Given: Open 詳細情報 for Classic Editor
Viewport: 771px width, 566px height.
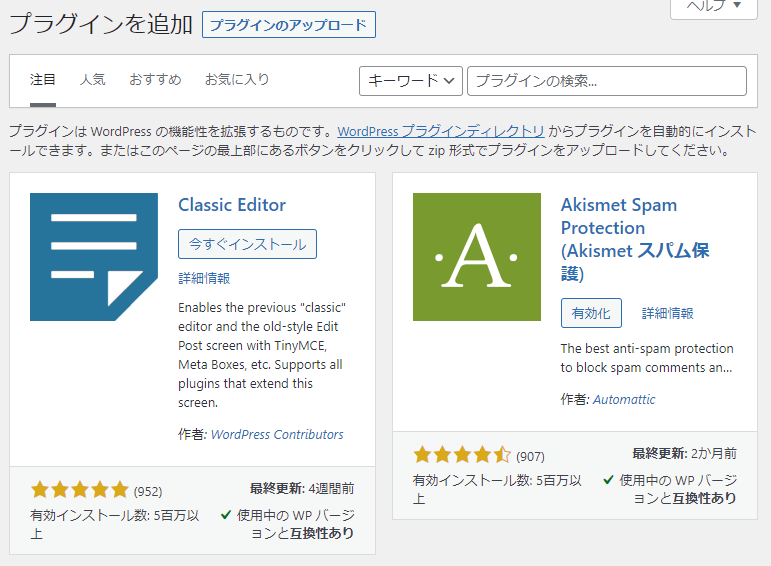Looking at the screenshot, I should click(x=204, y=278).
